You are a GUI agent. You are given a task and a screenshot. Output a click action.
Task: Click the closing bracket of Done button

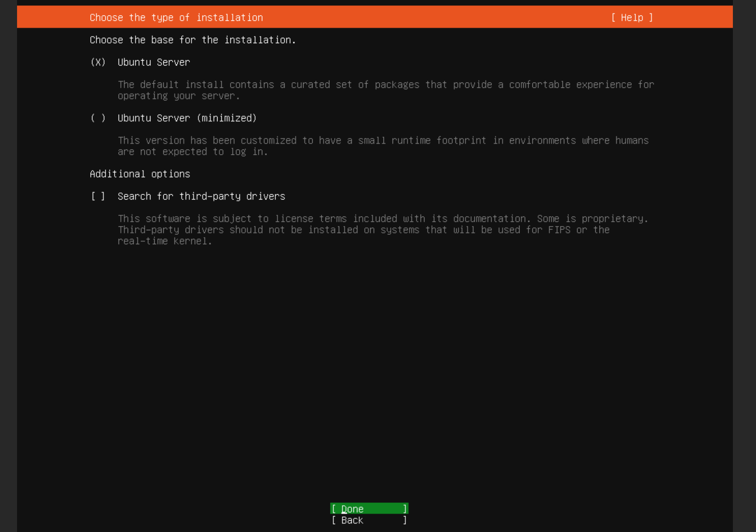pos(405,509)
